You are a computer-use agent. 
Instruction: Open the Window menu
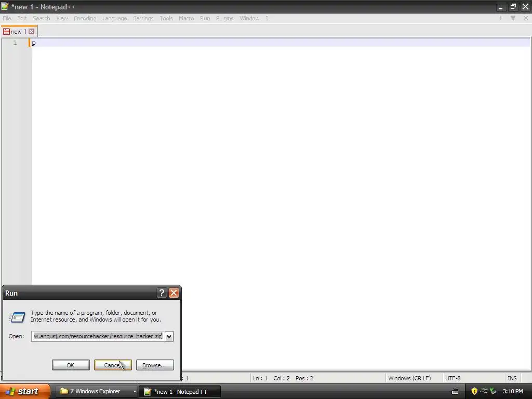tap(249, 18)
